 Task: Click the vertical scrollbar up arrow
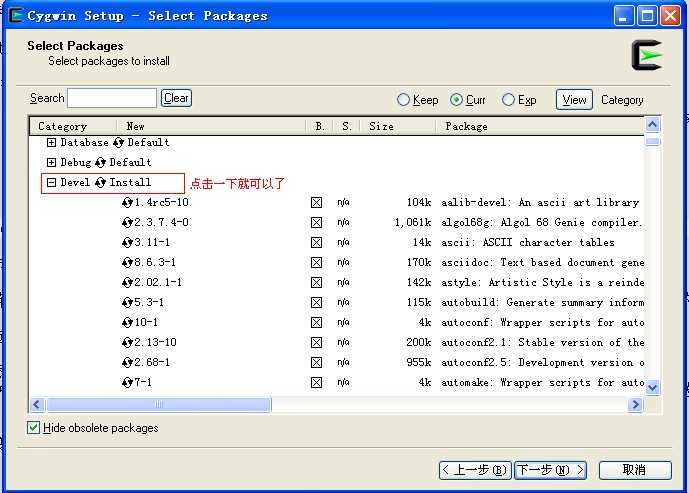point(653,125)
